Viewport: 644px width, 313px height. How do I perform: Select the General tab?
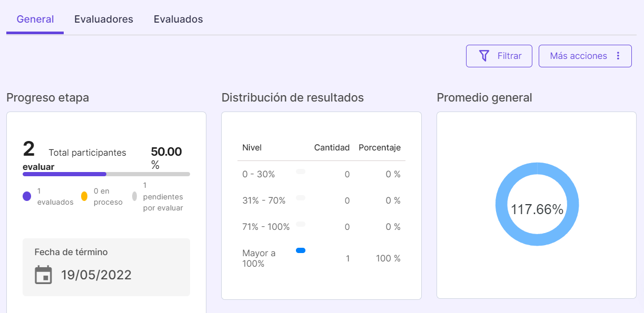pyautogui.click(x=35, y=19)
